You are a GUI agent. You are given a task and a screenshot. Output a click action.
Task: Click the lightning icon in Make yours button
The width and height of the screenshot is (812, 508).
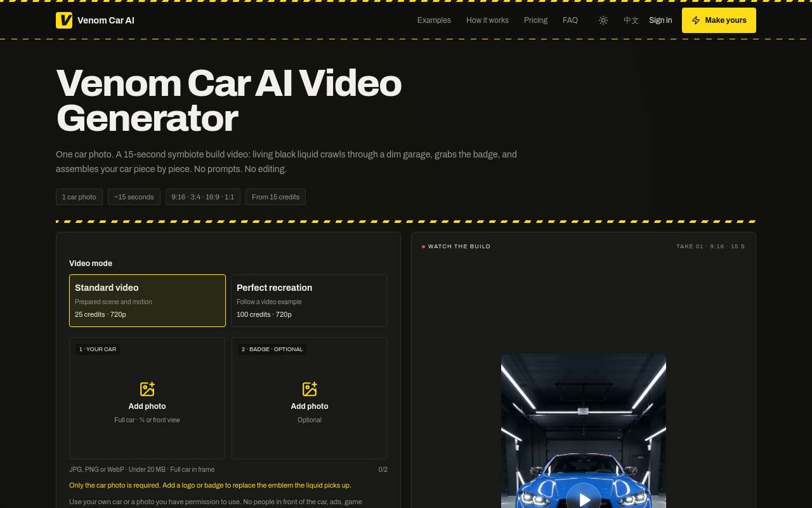click(696, 20)
